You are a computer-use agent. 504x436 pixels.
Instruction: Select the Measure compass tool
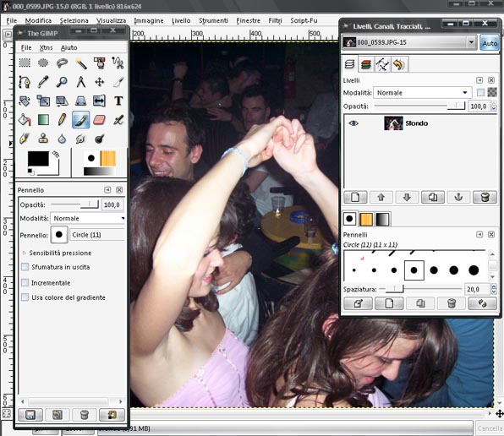[x=80, y=82]
